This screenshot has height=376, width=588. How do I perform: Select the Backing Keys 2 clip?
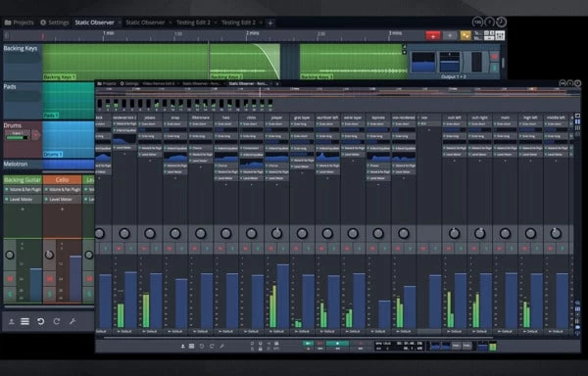(244, 62)
